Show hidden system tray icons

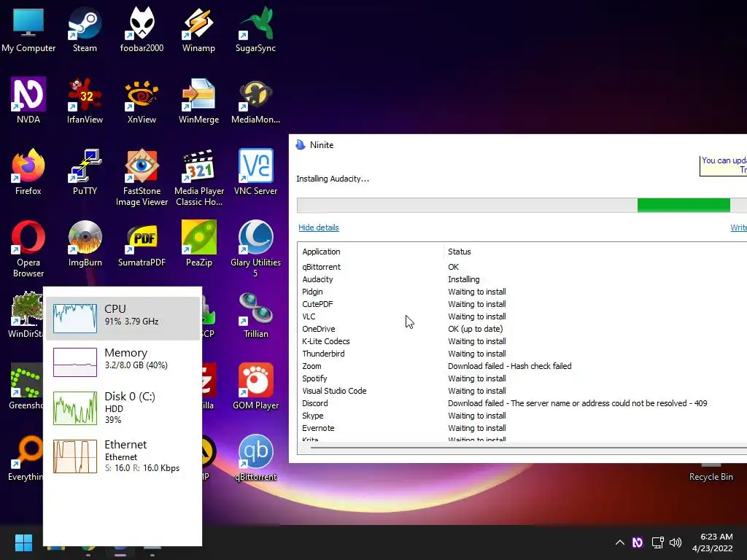619,542
